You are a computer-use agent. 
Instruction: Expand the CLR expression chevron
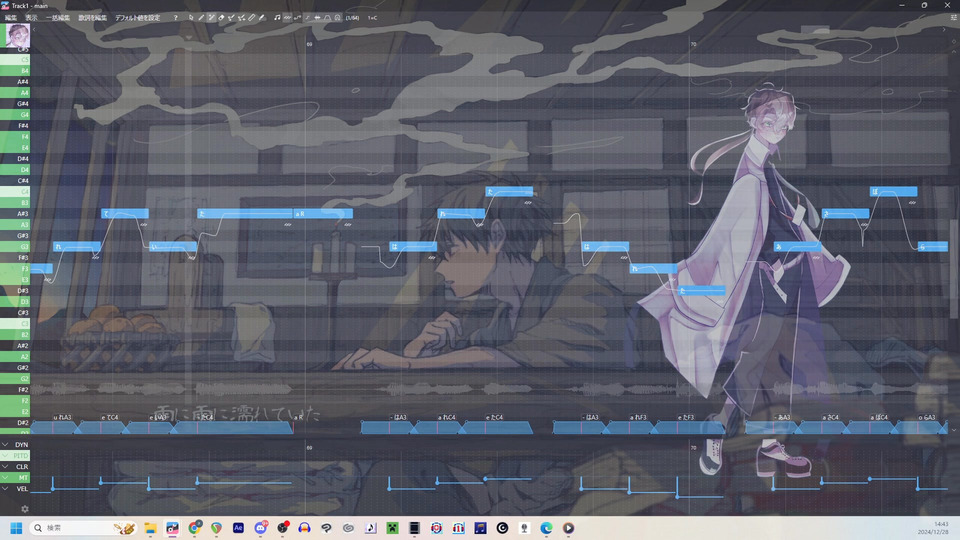(x=5, y=467)
